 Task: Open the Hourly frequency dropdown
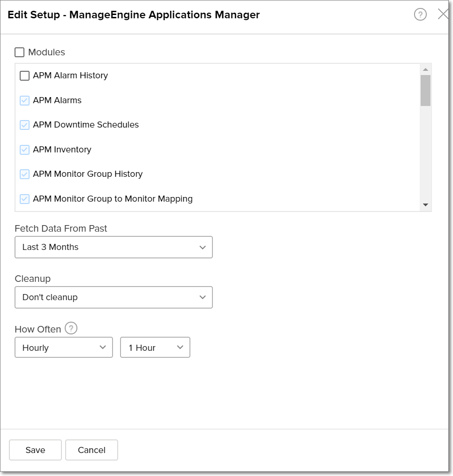(x=64, y=348)
